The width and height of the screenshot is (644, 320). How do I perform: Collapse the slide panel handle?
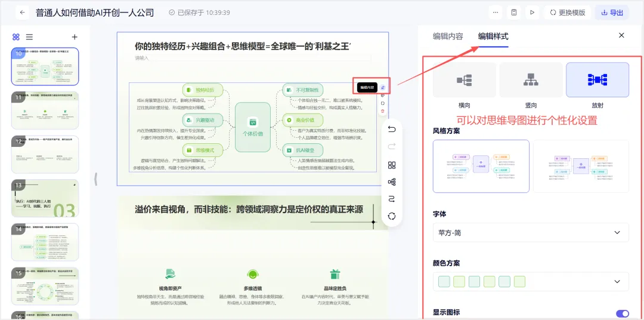pos(95,179)
